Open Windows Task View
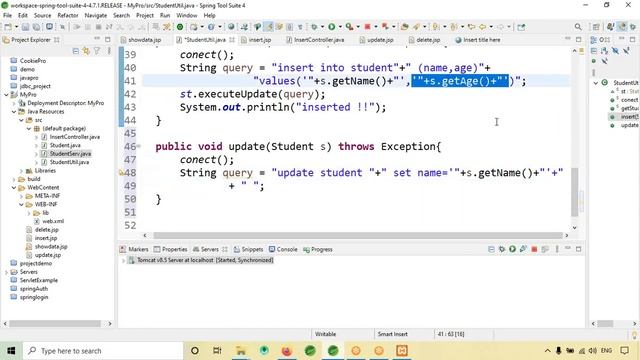This screenshot has width=640, height=360. coord(217,351)
